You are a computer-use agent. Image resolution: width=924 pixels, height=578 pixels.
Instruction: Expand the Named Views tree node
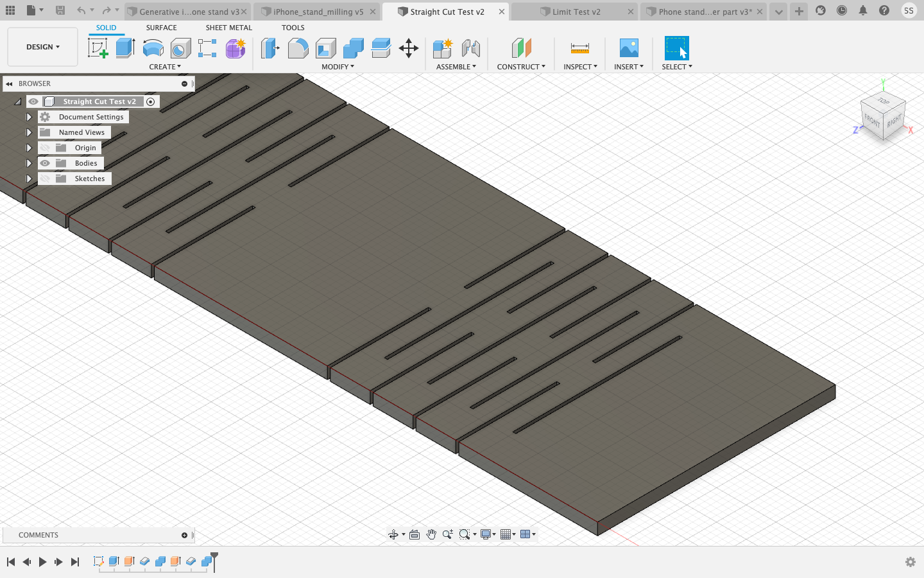tap(29, 132)
